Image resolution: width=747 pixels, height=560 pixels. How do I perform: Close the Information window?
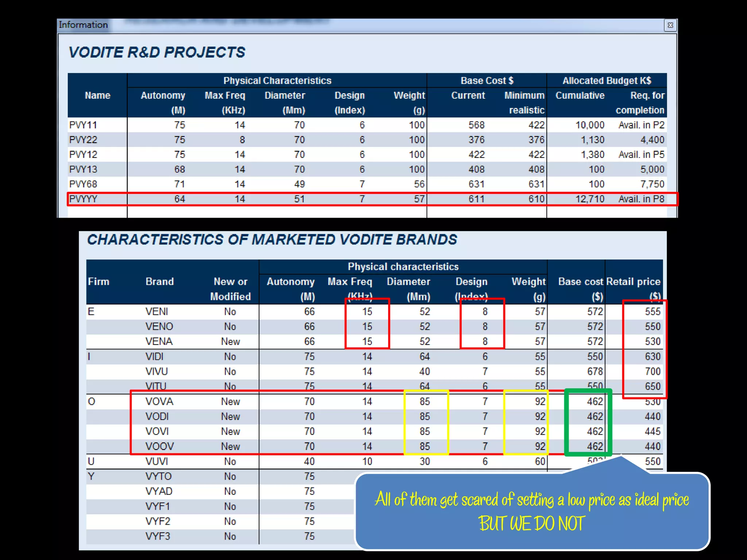click(670, 25)
